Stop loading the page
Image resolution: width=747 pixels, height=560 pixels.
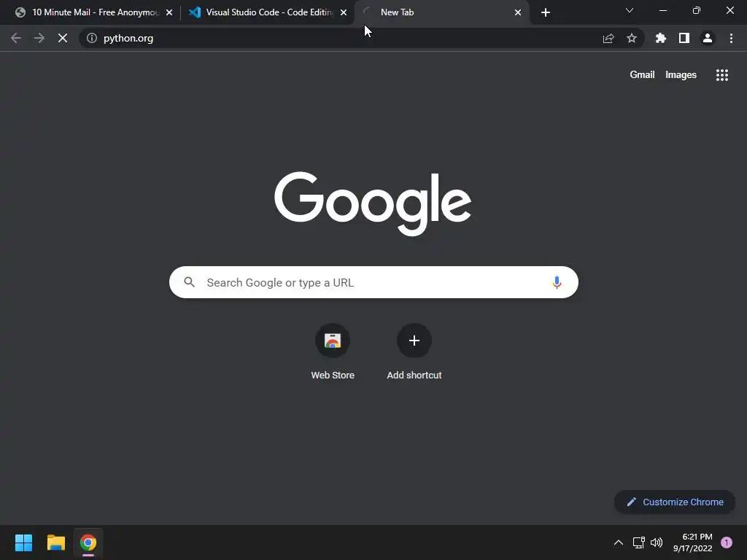[63, 38]
